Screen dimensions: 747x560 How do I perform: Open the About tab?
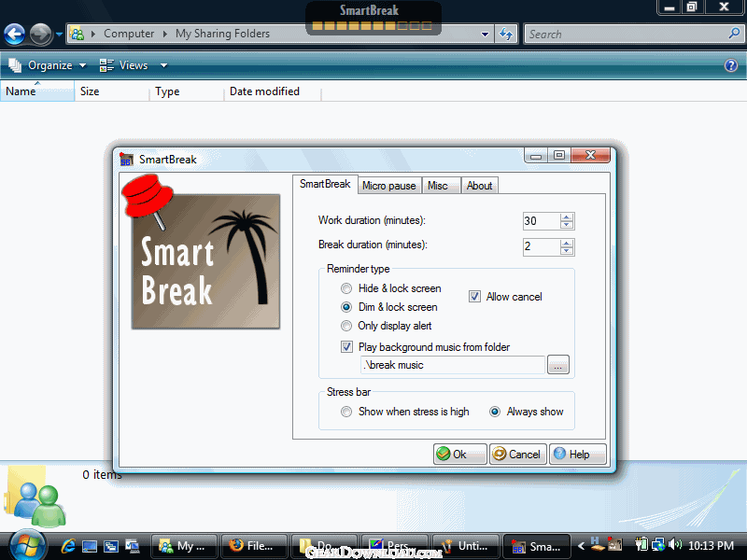(479, 186)
